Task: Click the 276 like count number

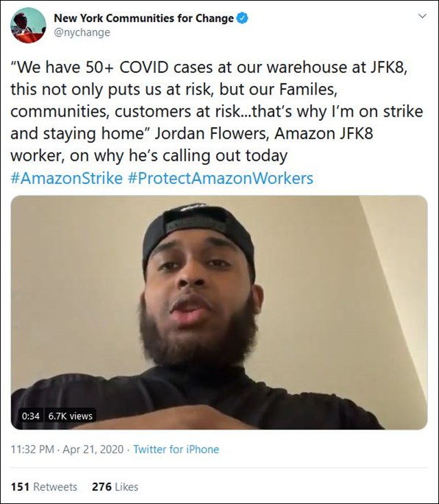Action: point(102,487)
